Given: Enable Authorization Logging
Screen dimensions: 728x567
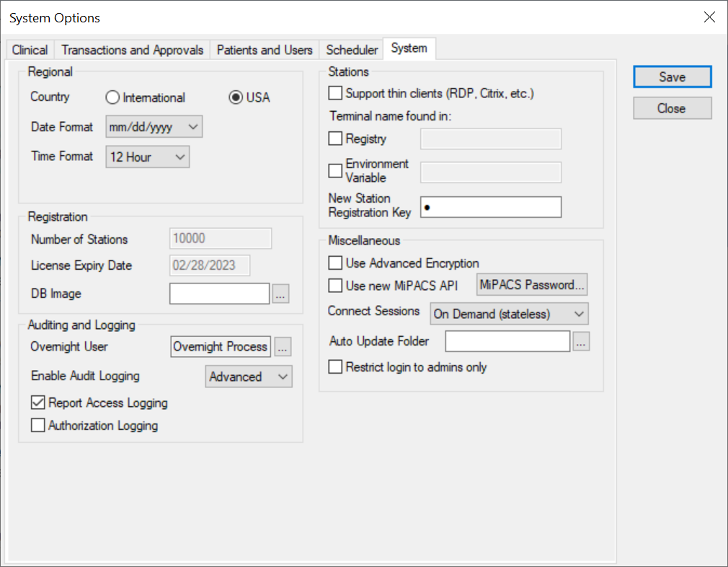Looking at the screenshot, I should (x=38, y=426).
